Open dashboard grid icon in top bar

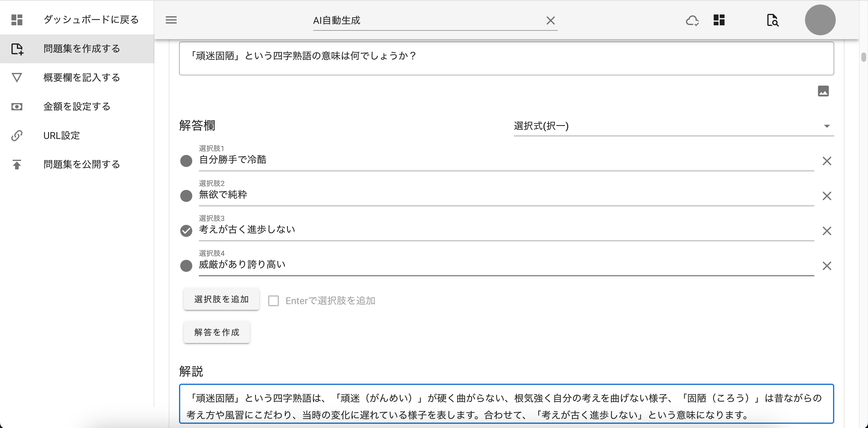(719, 20)
